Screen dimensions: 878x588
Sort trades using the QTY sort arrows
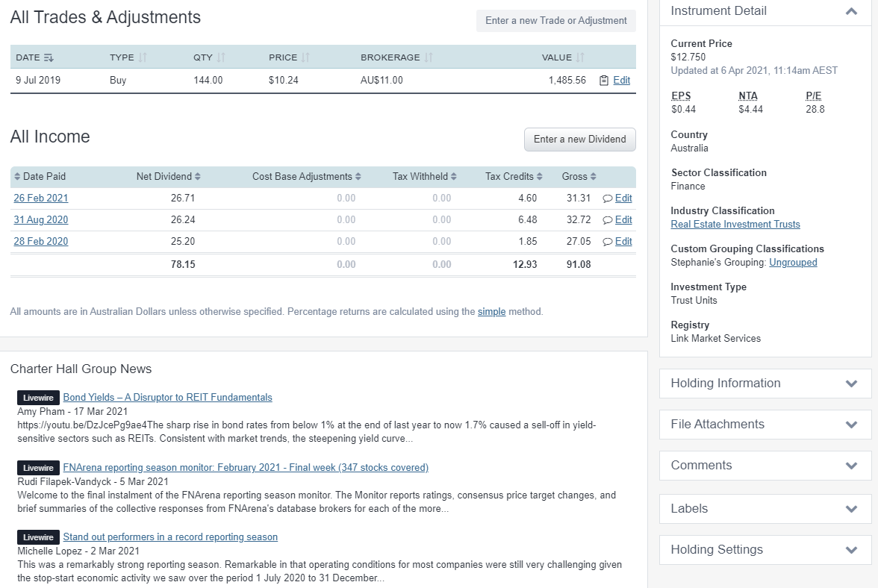(x=222, y=57)
